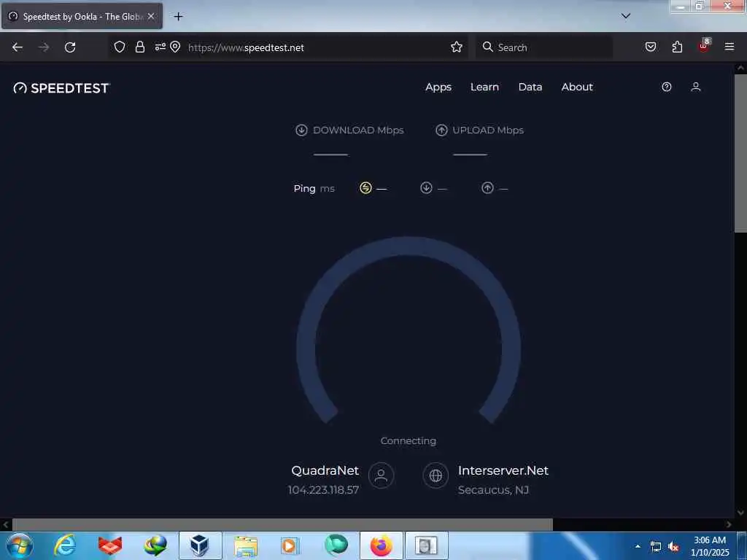This screenshot has height=560, width=747.
Task: Click the location permission pin icon
Action: pyautogui.click(x=175, y=47)
